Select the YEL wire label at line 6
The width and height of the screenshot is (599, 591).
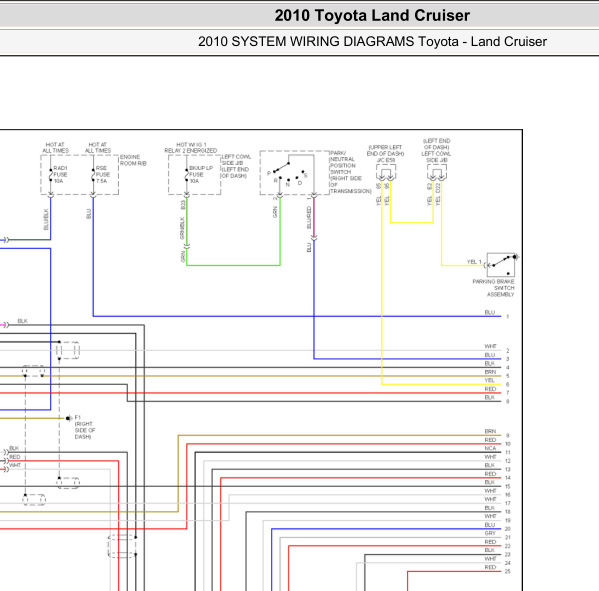coord(490,380)
